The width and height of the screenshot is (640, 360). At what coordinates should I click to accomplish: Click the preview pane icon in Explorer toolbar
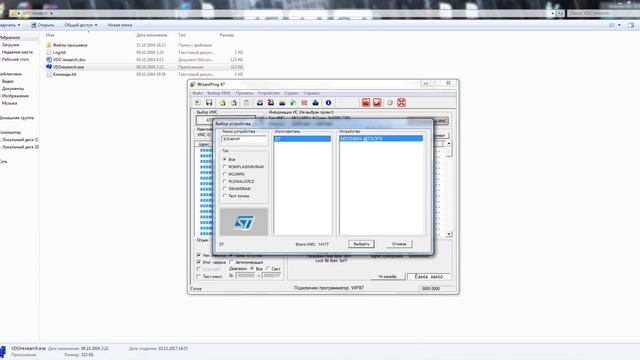click(x=631, y=25)
